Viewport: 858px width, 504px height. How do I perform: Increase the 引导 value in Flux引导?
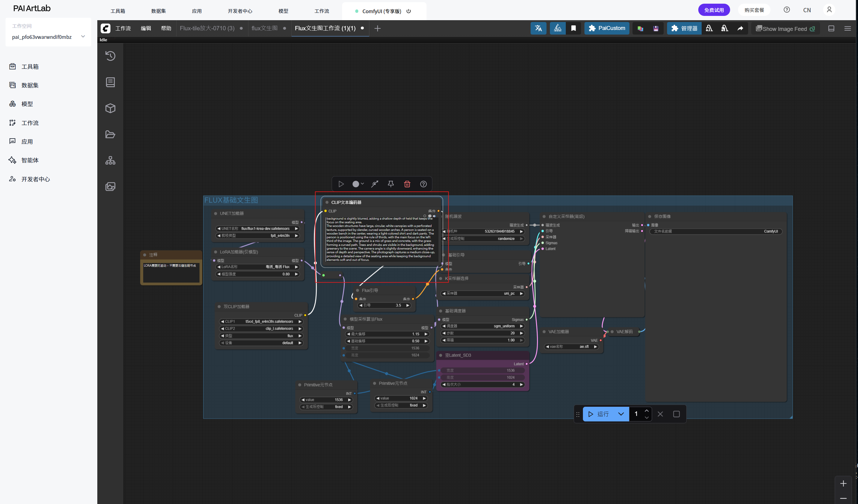coord(408,306)
